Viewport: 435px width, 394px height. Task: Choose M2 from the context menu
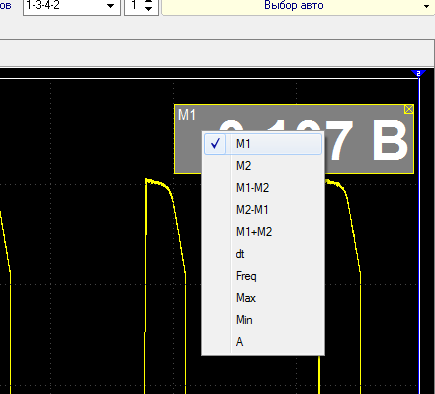coord(263,166)
